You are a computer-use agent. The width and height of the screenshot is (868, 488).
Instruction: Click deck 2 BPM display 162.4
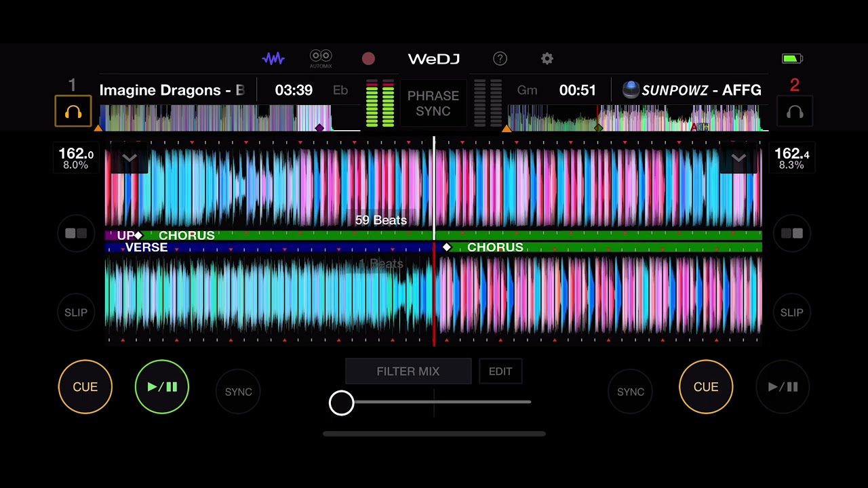792,159
